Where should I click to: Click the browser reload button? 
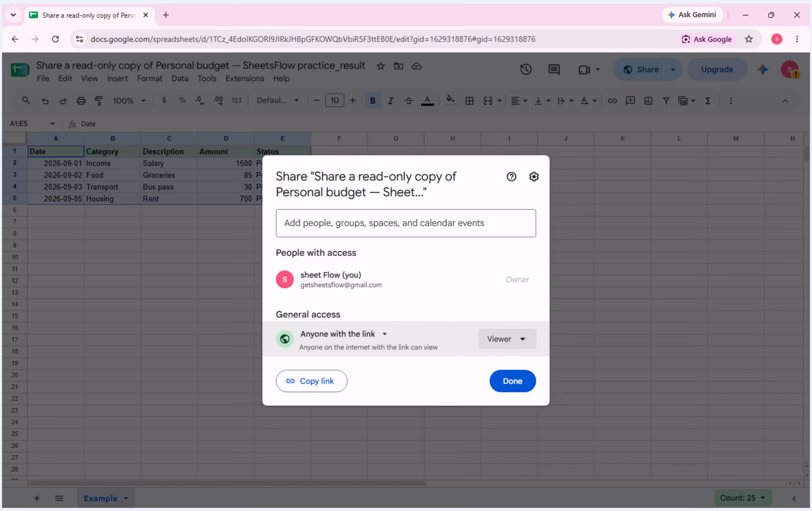[x=55, y=39]
